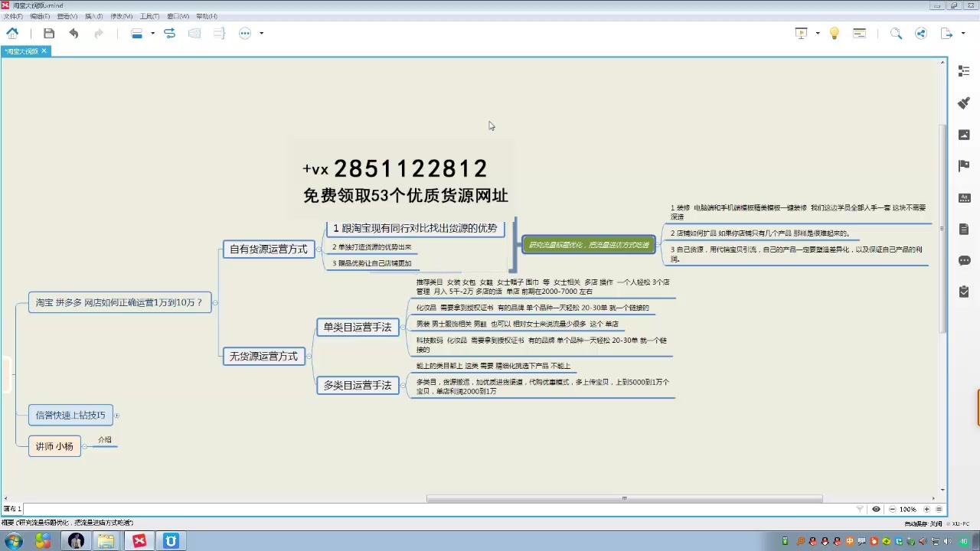This screenshot has height=551, width=980.
Task: Select the 单类目运营手法 topic
Action: [358, 327]
